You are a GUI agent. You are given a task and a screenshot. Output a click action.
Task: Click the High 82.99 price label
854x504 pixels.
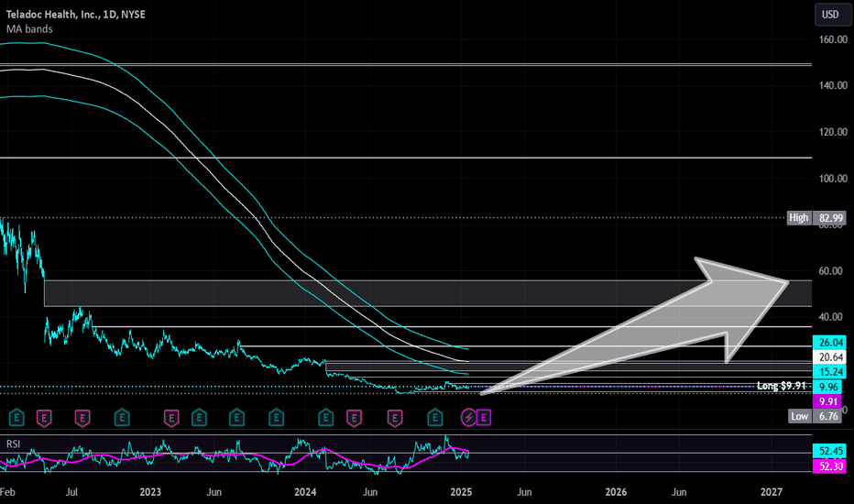coord(816,218)
